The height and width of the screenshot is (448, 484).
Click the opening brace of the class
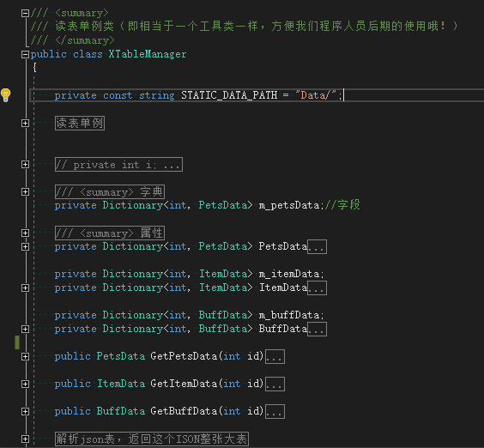point(35,67)
